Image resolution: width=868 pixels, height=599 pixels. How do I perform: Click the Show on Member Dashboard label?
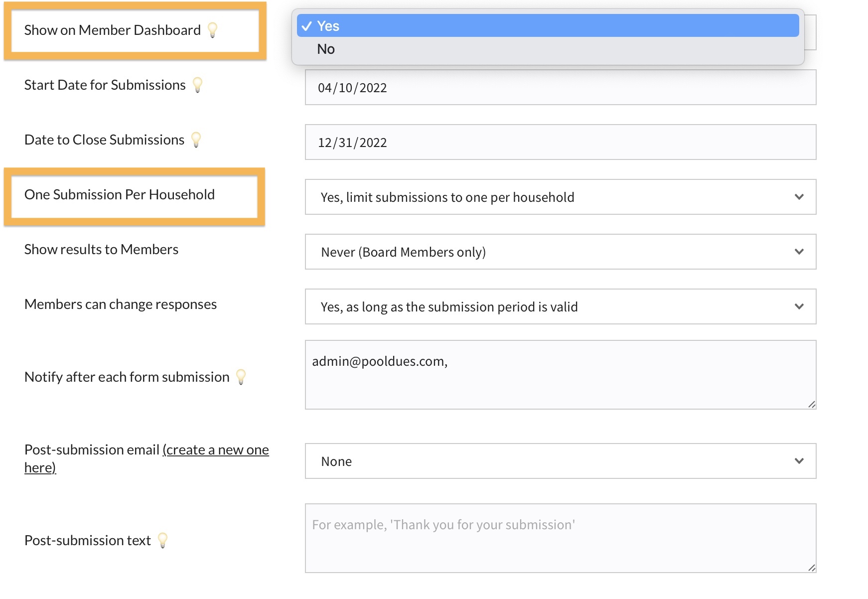(113, 30)
